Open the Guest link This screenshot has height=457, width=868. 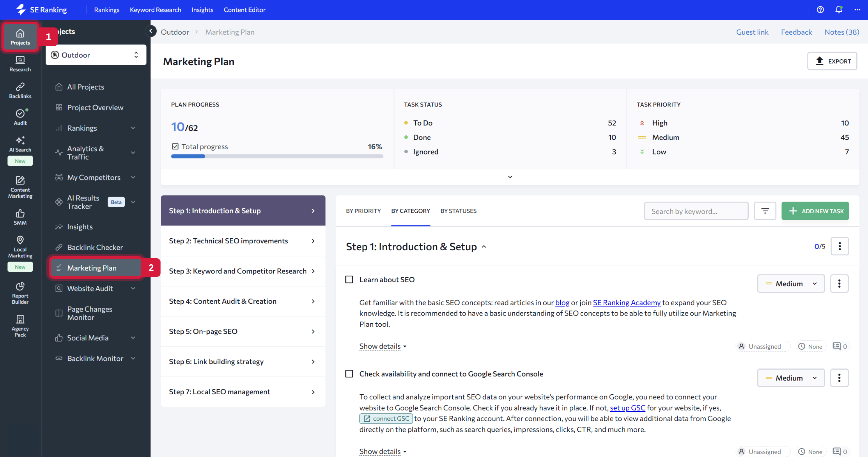tap(752, 32)
